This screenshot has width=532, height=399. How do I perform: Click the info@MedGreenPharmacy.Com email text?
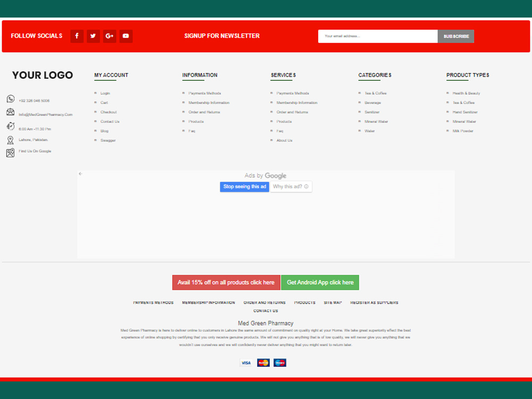[x=45, y=115]
